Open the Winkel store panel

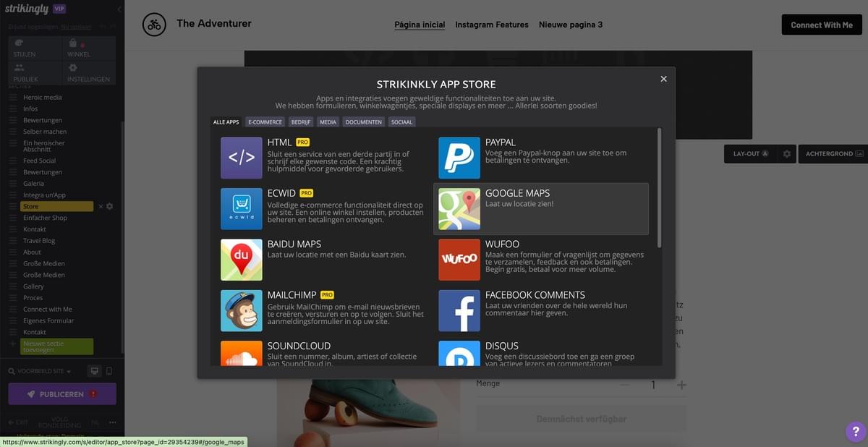click(x=89, y=48)
